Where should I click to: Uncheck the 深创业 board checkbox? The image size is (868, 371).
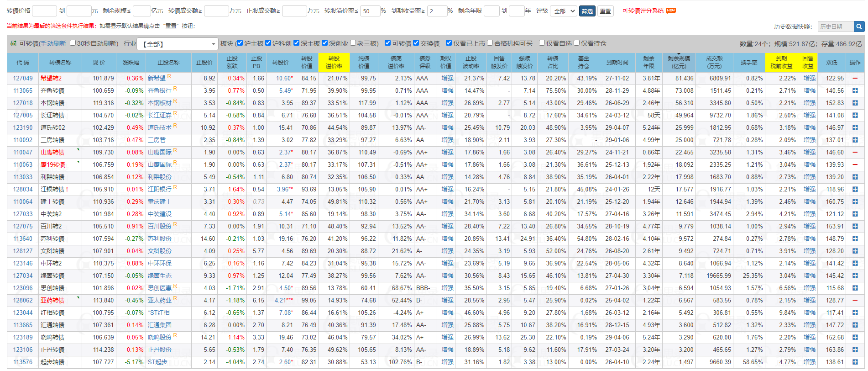click(324, 43)
